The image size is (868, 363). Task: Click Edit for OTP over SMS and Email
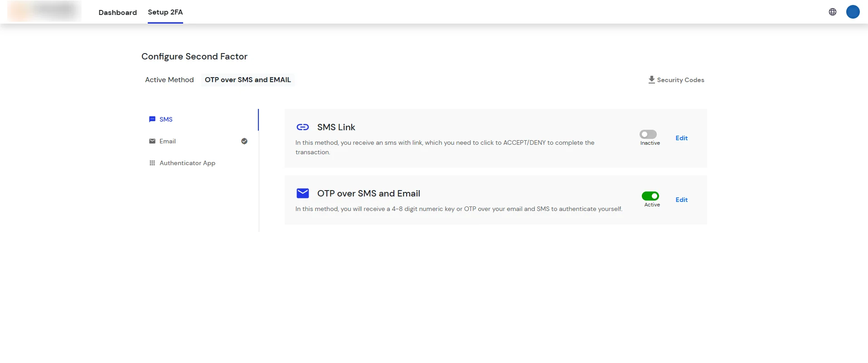681,200
